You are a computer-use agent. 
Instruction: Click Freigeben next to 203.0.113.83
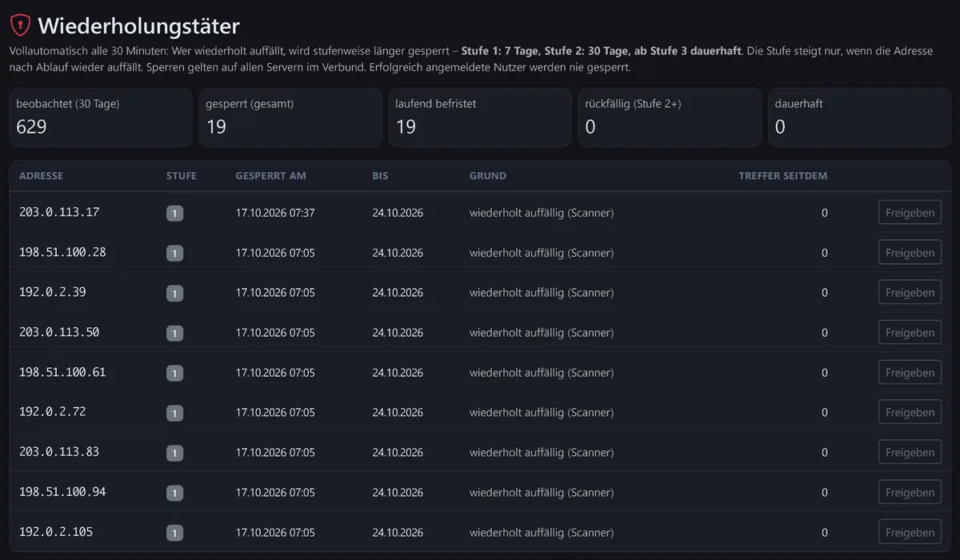pos(910,453)
